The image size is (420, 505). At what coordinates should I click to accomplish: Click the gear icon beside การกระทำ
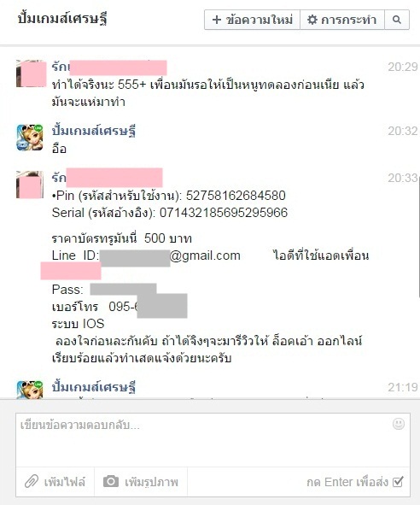pyautogui.click(x=312, y=20)
